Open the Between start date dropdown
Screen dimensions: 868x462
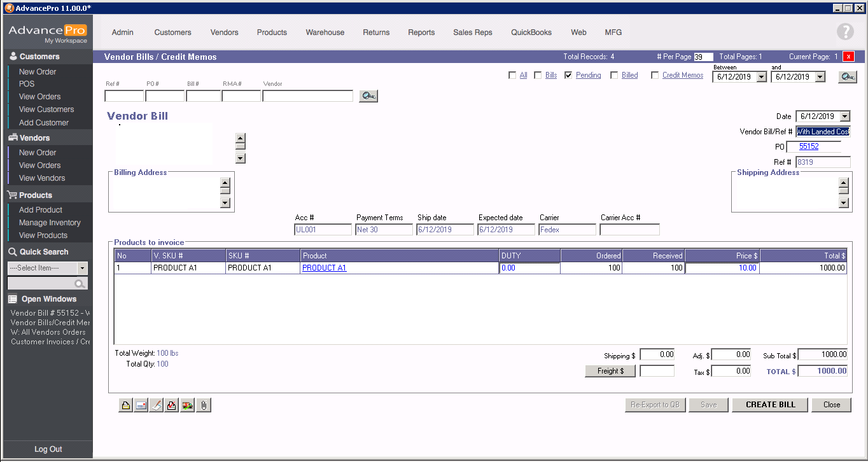click(x=761, y=77)
